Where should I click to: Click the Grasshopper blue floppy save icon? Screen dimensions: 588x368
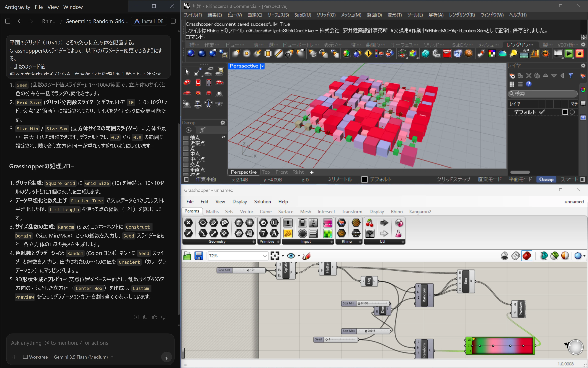199,256
